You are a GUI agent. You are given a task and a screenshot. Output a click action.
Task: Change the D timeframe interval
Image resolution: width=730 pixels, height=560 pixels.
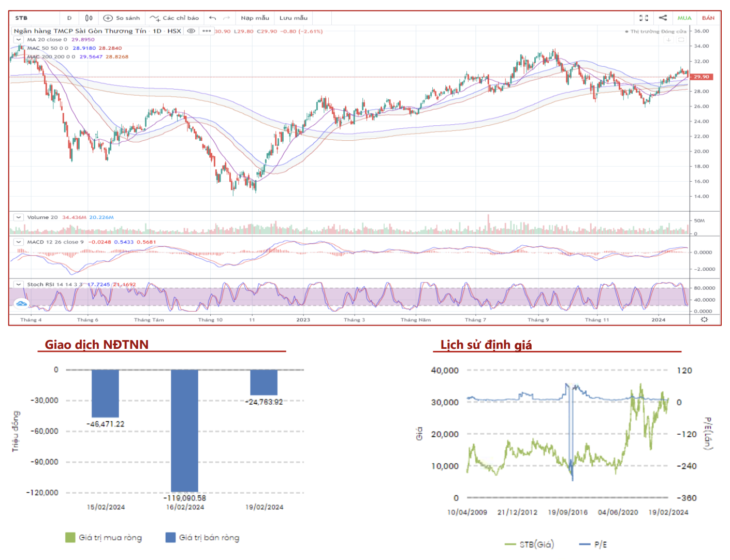click(69, 18)
